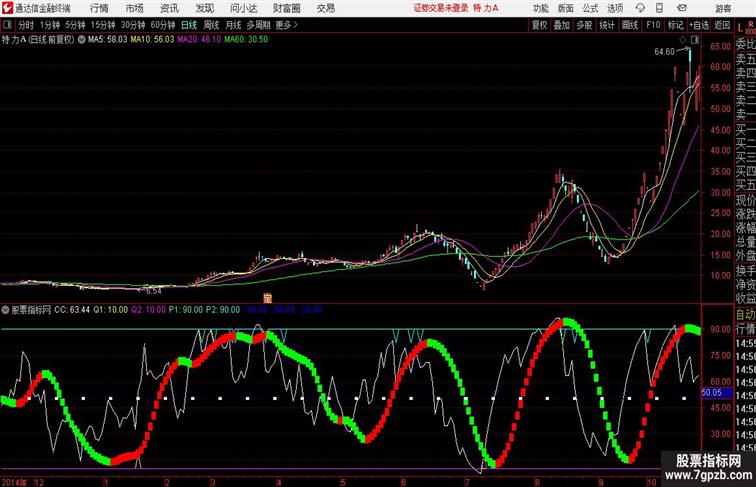
Task: Click the P1: 90.00 indicator value
Action: [x=186, y=310]
